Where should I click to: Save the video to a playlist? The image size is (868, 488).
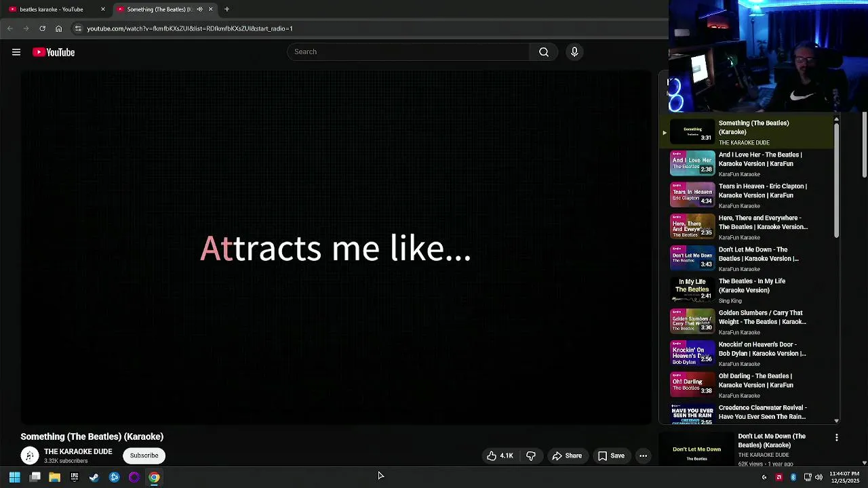tap(611, 456)
